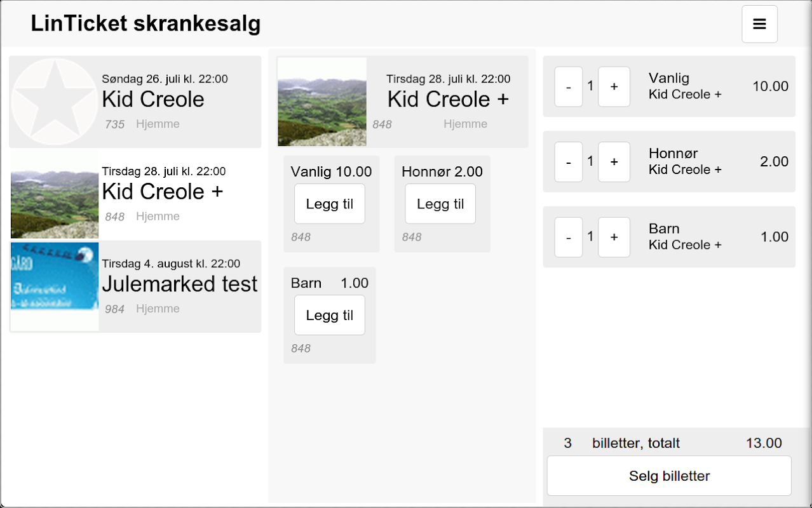The height and width of the screenshot is (508, 812).
Task: Add one more Barn ticket with plus
Action: click(x=614, y=237)
